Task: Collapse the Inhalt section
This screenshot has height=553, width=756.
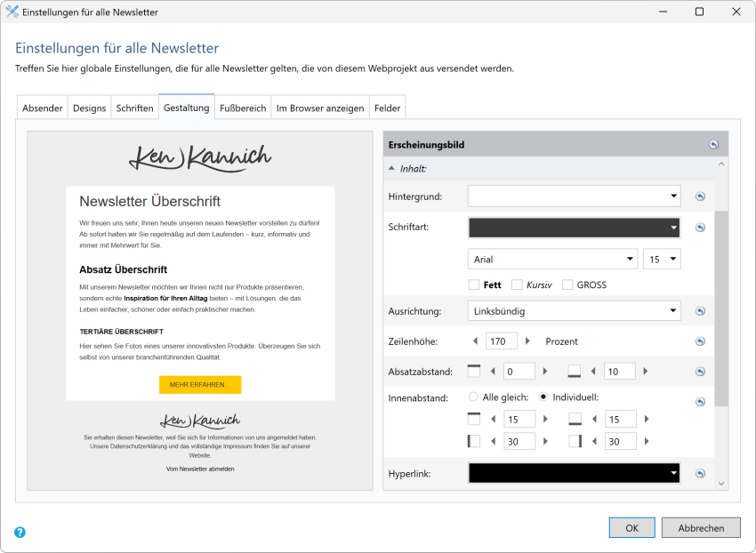Action: click(391, 167)
